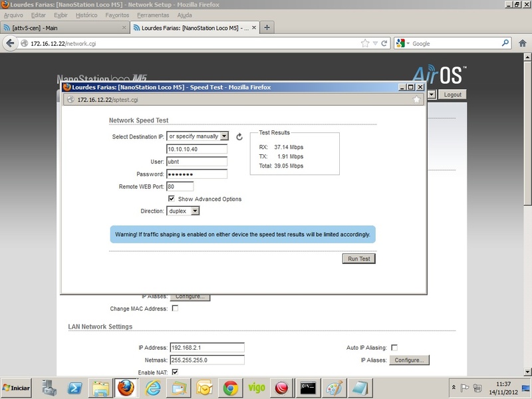Open a new tab with plus button
The height and width of the screenshot is (399, 532).
(x=267, y=27)
